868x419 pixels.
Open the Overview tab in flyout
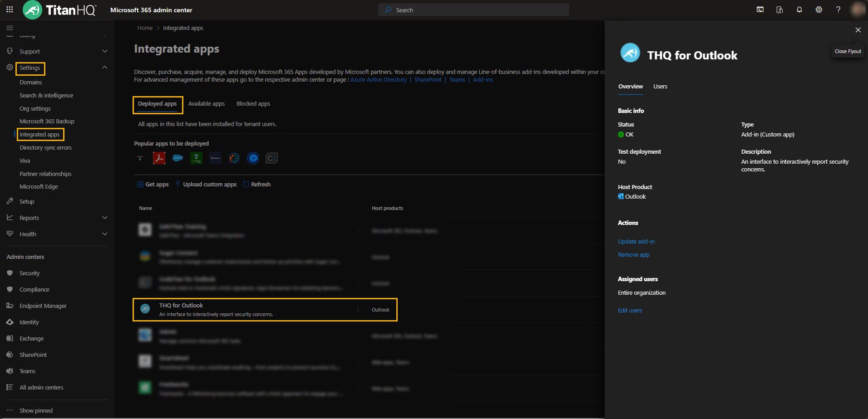click(631, 87)
